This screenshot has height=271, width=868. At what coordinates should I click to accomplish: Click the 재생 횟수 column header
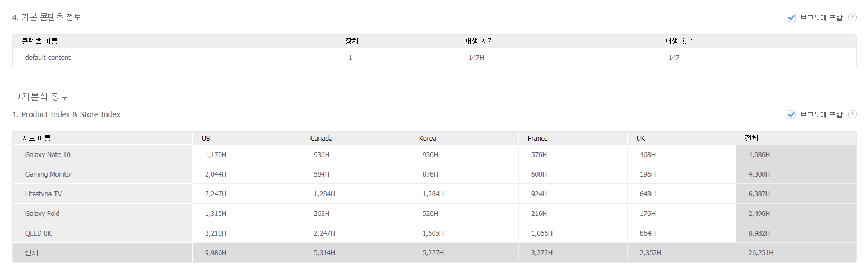(680, 42)
